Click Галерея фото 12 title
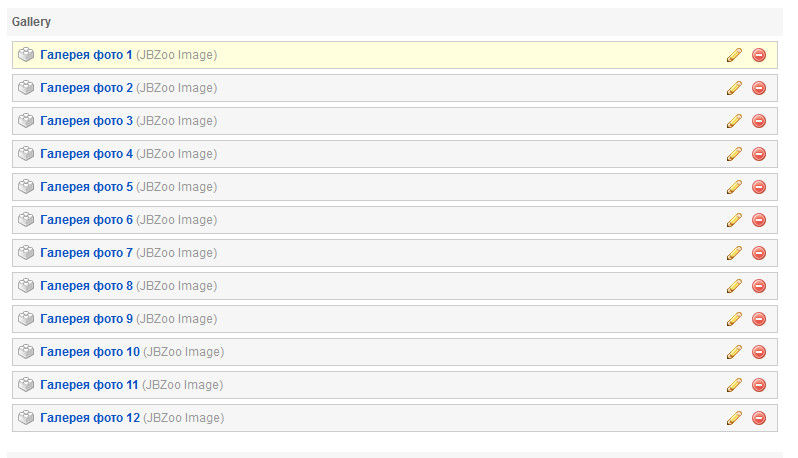This screenshot has width=798, height=458. point(90,418)
